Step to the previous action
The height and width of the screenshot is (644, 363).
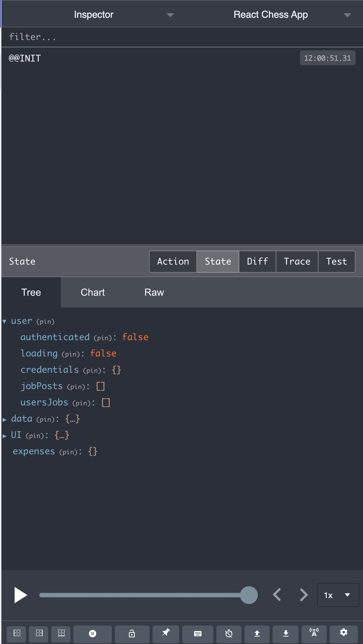point(277,595)
